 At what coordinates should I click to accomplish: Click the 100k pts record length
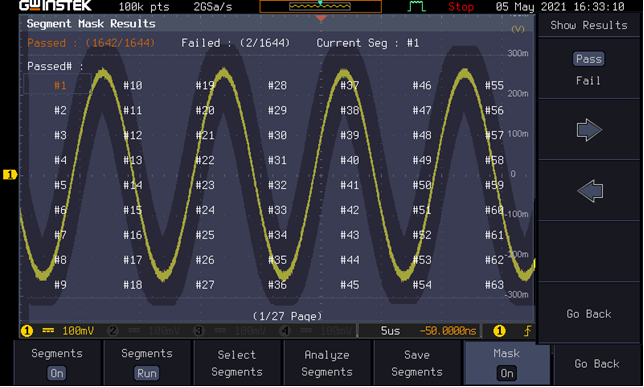point(144,7)
